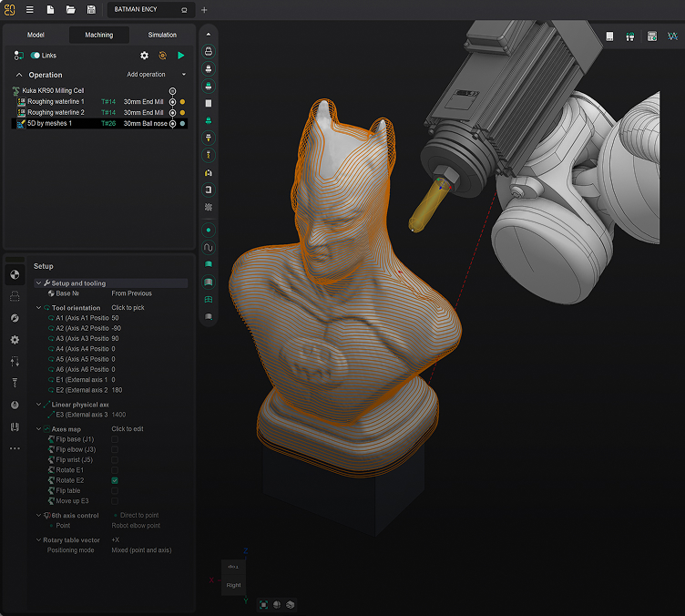Click blue status dot of 5D by meshes 1
This screenshot has height=616, width=685.
pyautogui.click(x=182, y=124)
